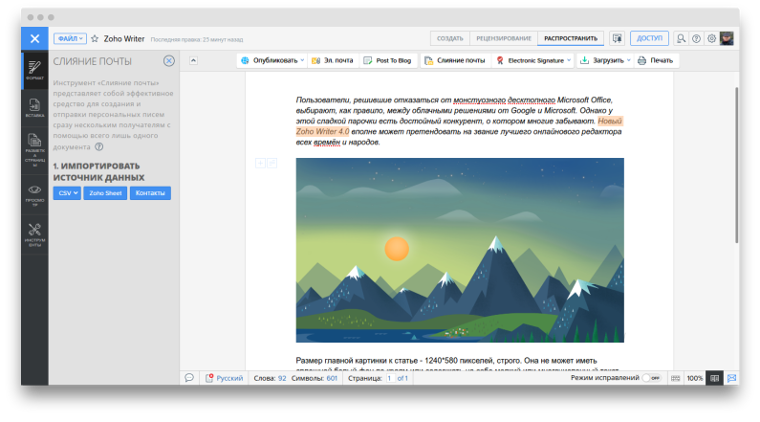Collapse the toolbar with the up chevron
The height and width of the screenshot is (422, 760).
tap(193, 61)
